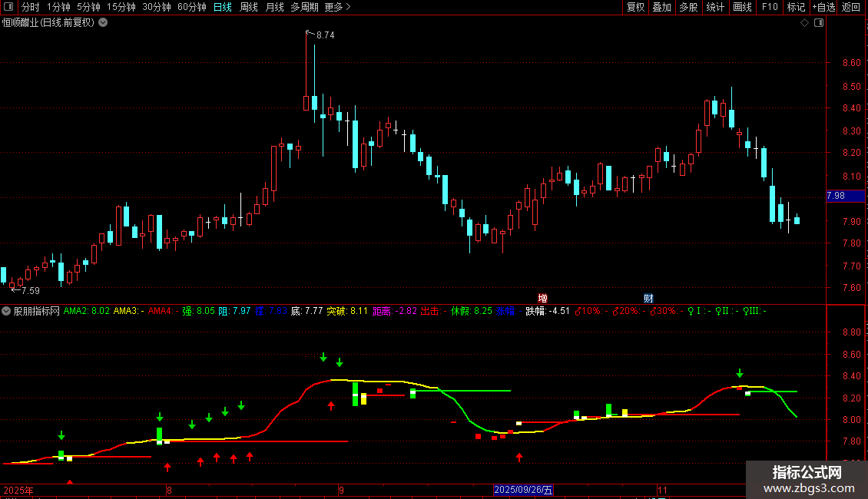Open the 多周期 multi-period view
Screen dimensions: 868x499
pyautogui.click(x=304, y=7)
